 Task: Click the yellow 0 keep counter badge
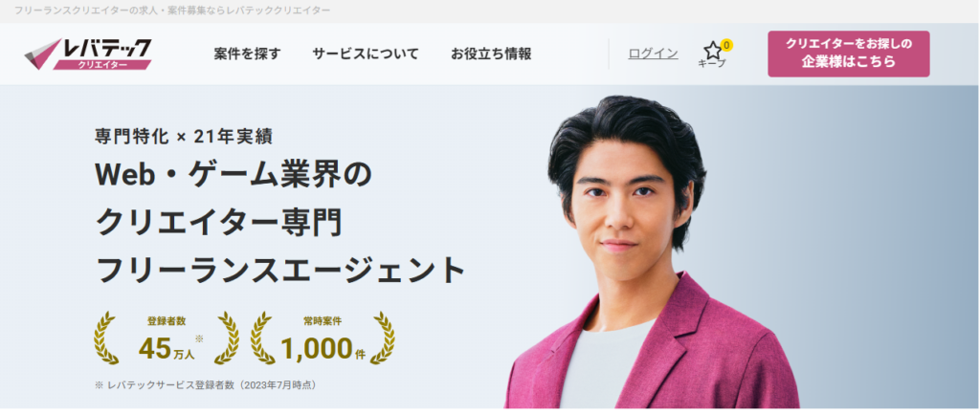point(726,45)
